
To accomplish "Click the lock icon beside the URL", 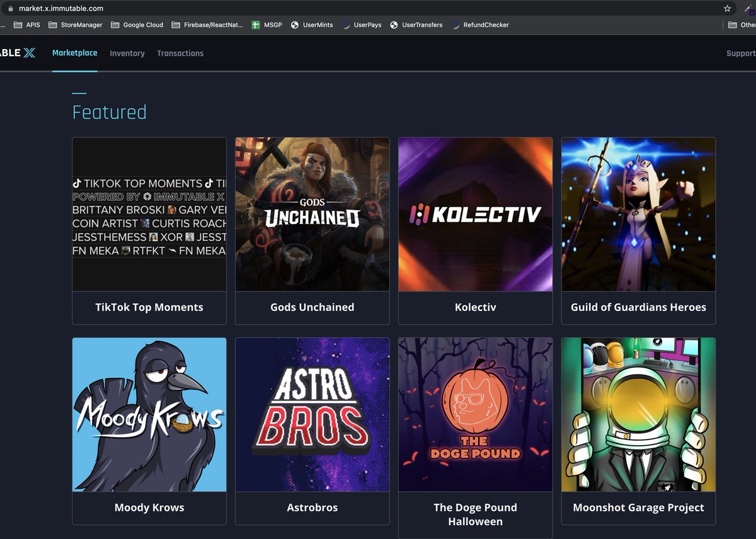I will pos(9,9).
